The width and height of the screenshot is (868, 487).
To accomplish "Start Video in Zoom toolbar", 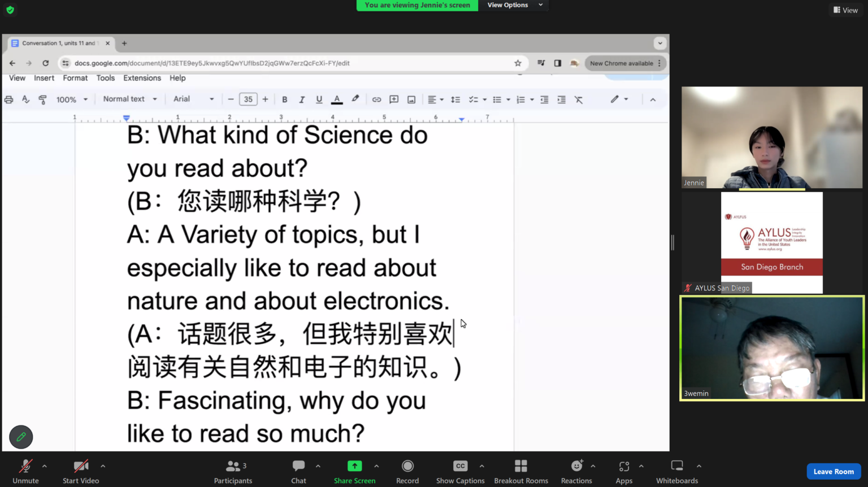I will coord(81,472).
